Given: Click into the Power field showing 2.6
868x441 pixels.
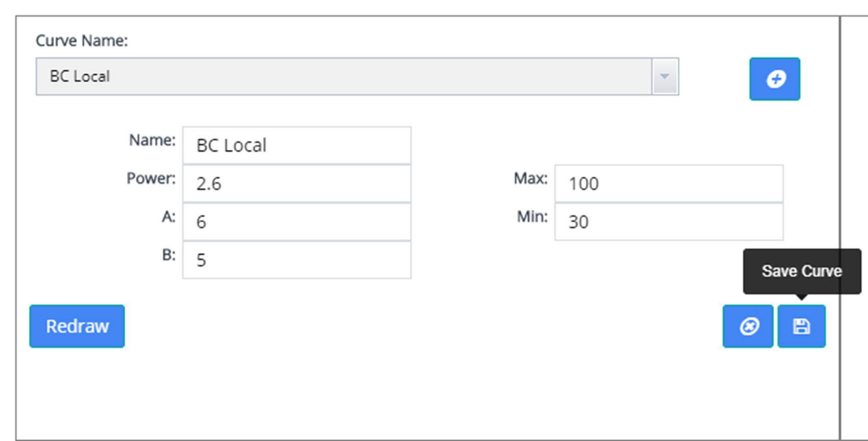Looking at the screenshot, I should pyautogui.click(x=297, y=184).
